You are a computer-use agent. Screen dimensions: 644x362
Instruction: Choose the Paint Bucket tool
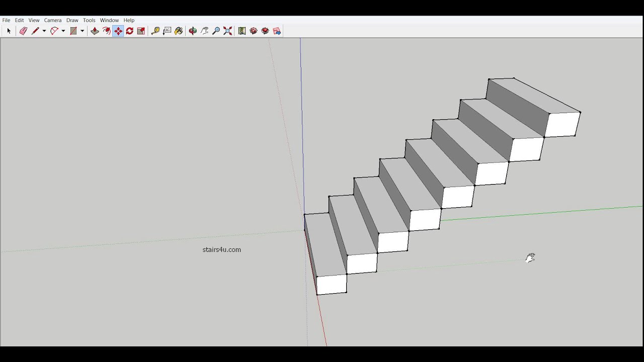pyautogui.click(x=179, y=31)
